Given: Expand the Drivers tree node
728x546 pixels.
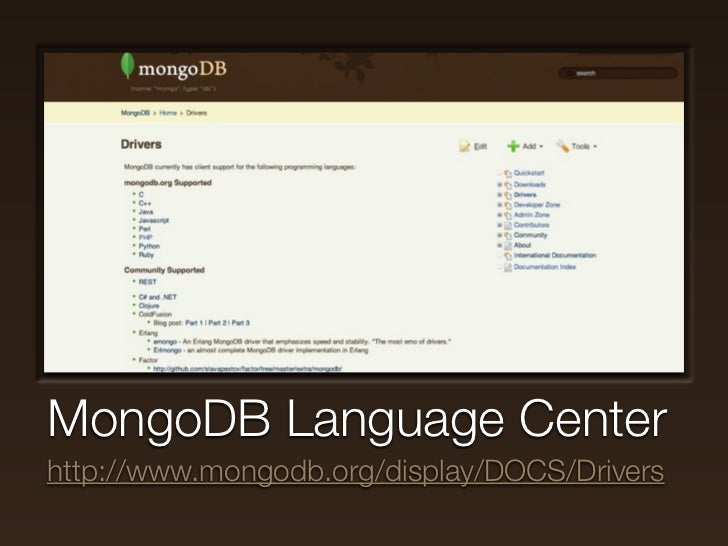Looking at the screenshot, I should pos(500,195).
